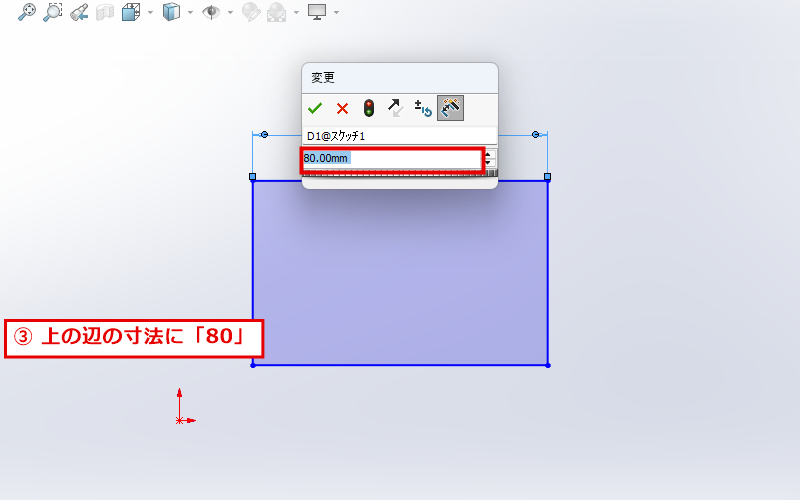Select the bottom-left corner point of the rectangle
The width and height of the screenshot is (800, 500).
(x=253, y=365)
